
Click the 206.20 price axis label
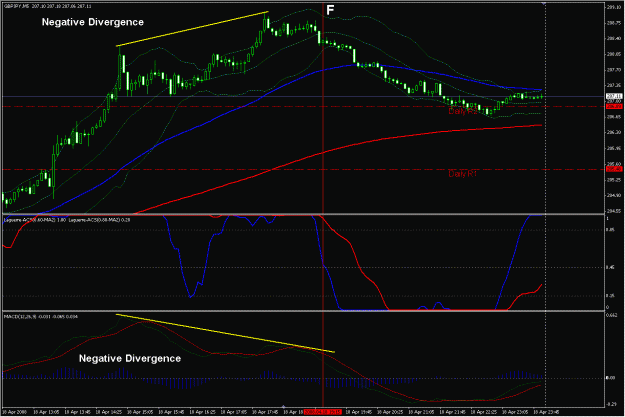[x=613, y=132]
